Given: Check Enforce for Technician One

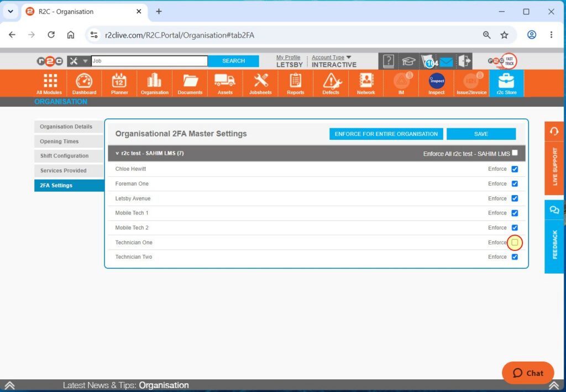Looking at the screenshot, I should tap(515, 243).
